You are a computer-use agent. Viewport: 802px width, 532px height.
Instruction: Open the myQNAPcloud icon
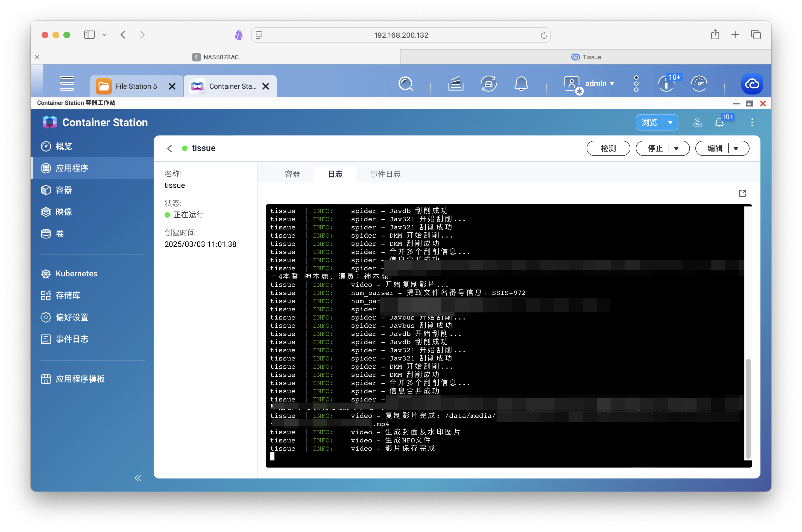coord(752,84)
